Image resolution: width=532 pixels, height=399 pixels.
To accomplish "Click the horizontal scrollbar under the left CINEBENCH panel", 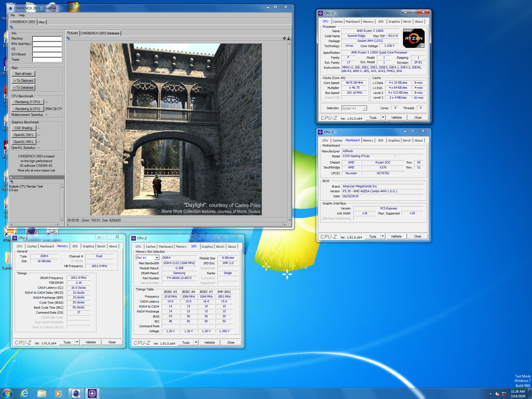I will 34,225.
